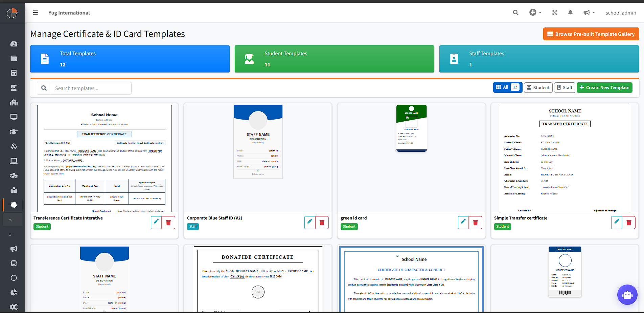
Task: Click Create New Template button
Action: pos(604,87)
